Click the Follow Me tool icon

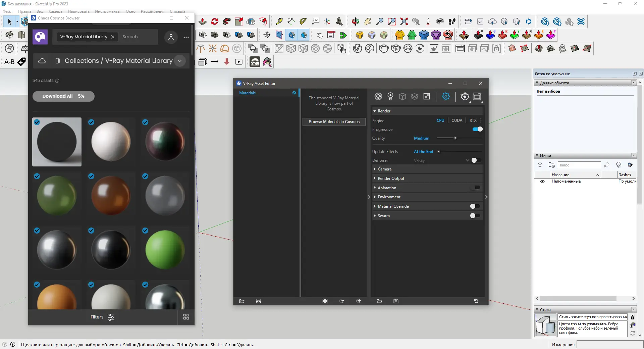coord(227,21)
